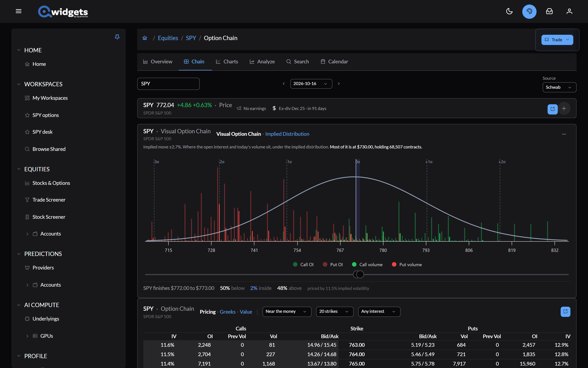This screenshot has width=588, height=368.
Task: Toggle Put OI legend series
Action: [333, 265]
